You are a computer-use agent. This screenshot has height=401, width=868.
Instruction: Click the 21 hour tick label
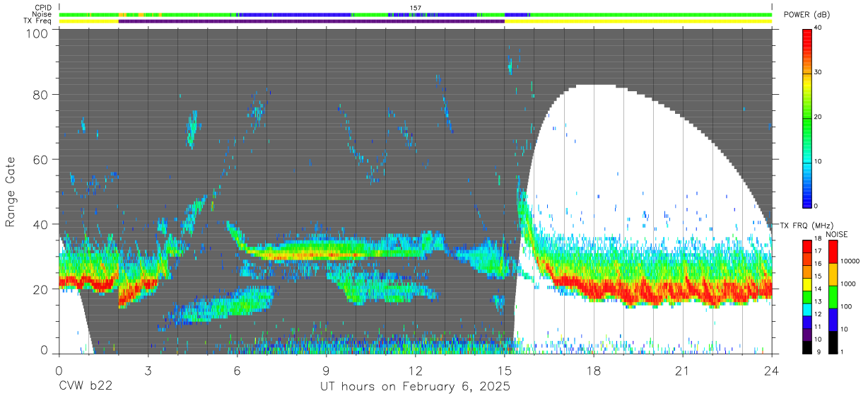[683, 370]
